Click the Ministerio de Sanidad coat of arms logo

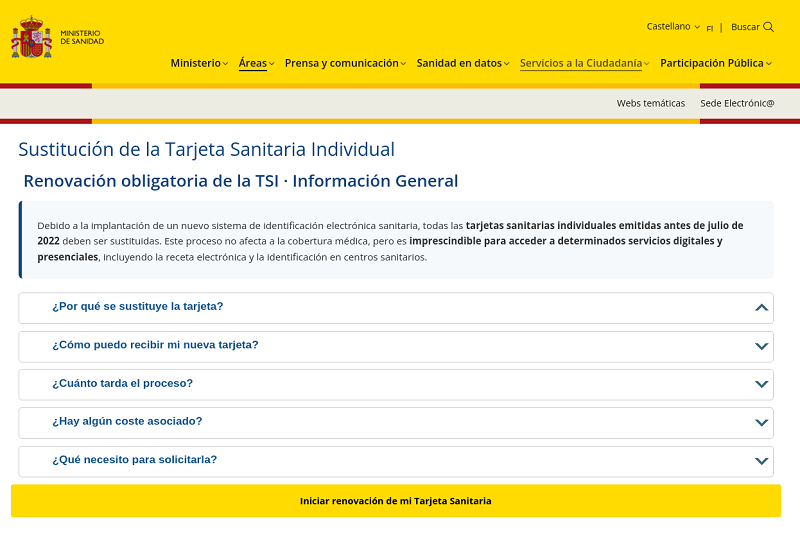coord(32,37)
